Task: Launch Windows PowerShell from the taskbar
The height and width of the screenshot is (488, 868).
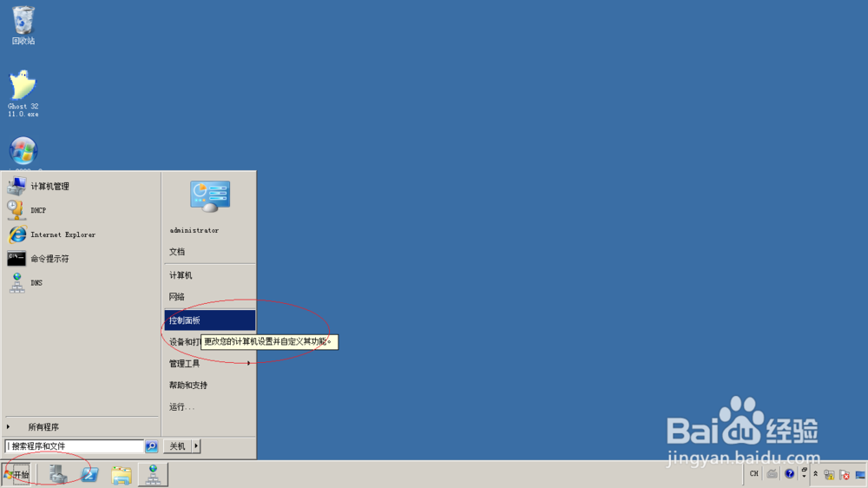Action: pos(89,475)
